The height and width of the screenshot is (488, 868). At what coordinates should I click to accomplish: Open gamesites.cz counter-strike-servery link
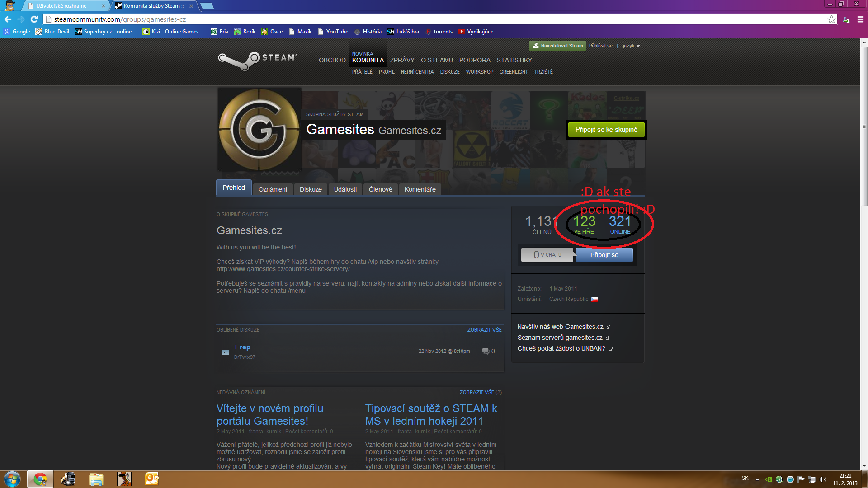coord(283,269)
